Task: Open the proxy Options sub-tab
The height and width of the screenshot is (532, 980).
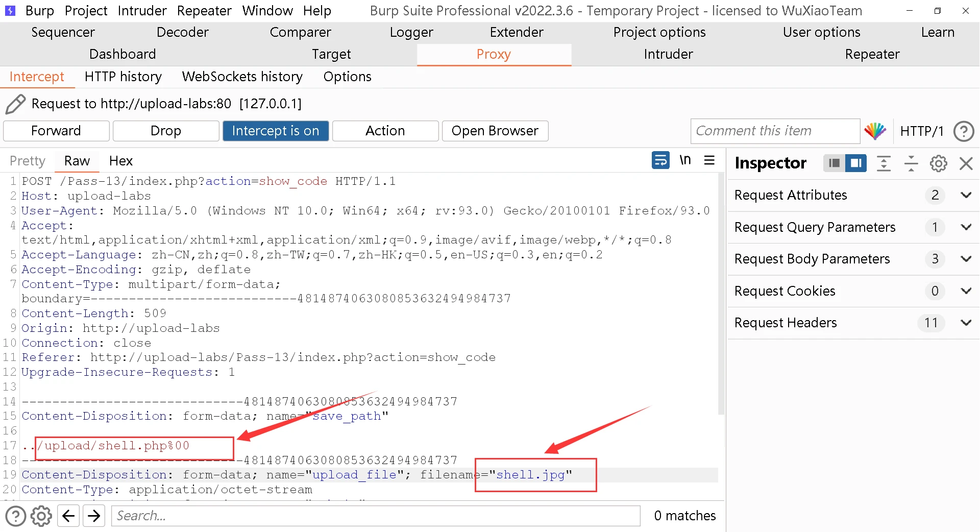Action: pos(347,77)
